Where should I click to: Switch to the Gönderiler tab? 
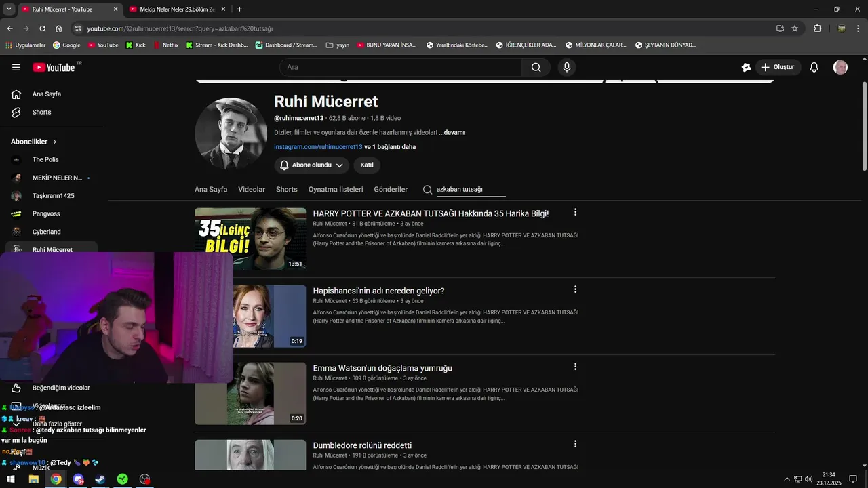click(x=391, y=190)
